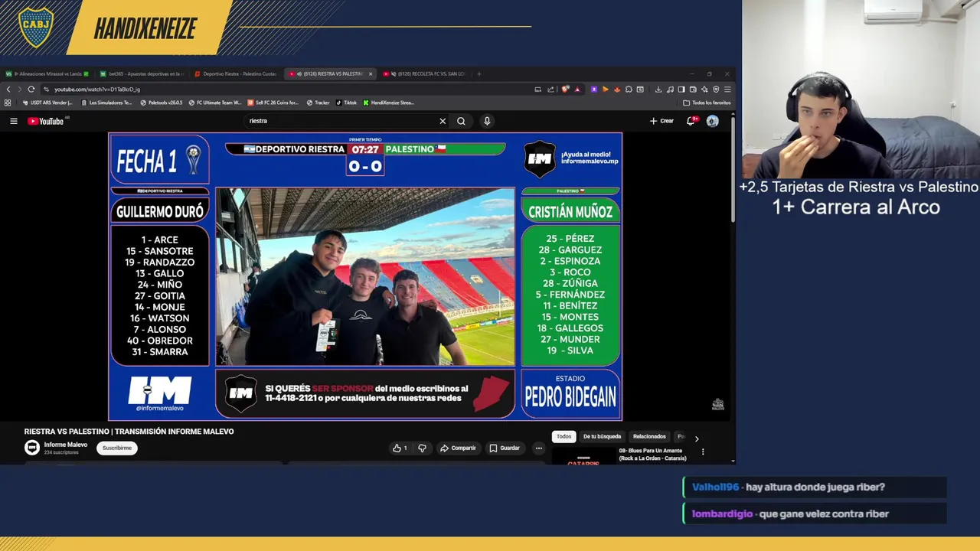
Task: Switch to 'Alineaciones Mirassol vs Lanús' tab
Action: (47, 74)
